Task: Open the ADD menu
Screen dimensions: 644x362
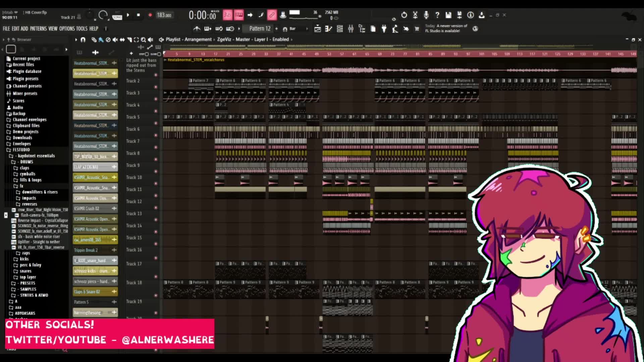Action: [24, 29]
